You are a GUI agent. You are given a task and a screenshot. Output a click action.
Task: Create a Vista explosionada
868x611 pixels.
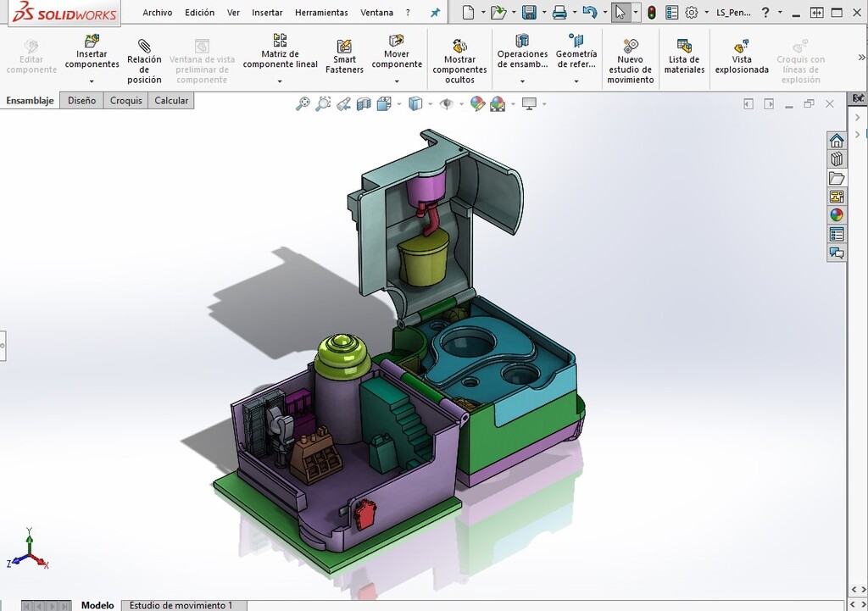pyautogui.click(x=741, y=56)
